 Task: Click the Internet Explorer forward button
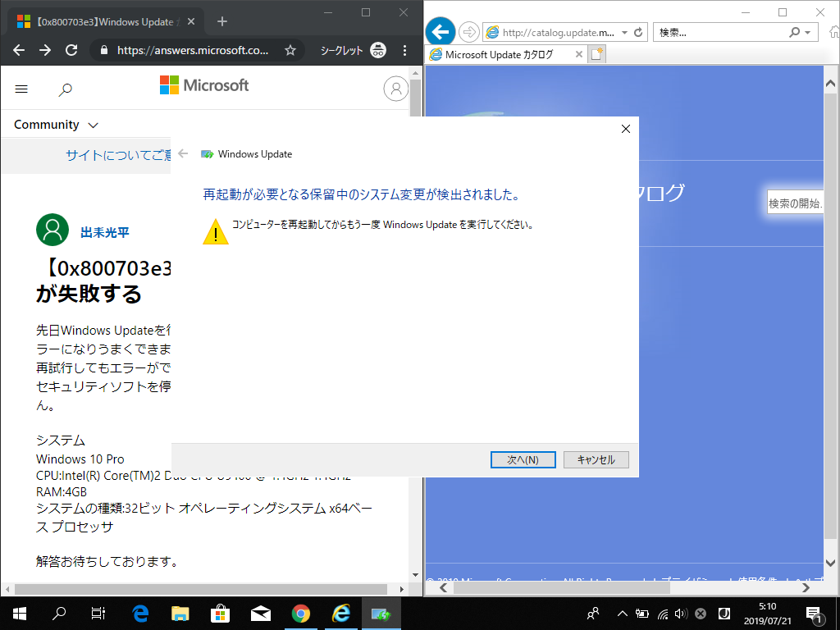point(468,32)
